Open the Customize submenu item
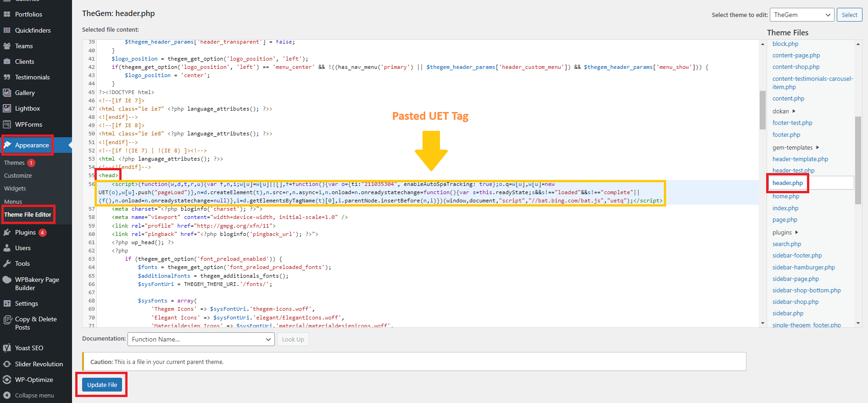The image size is (868, 403). pos(18,176)
